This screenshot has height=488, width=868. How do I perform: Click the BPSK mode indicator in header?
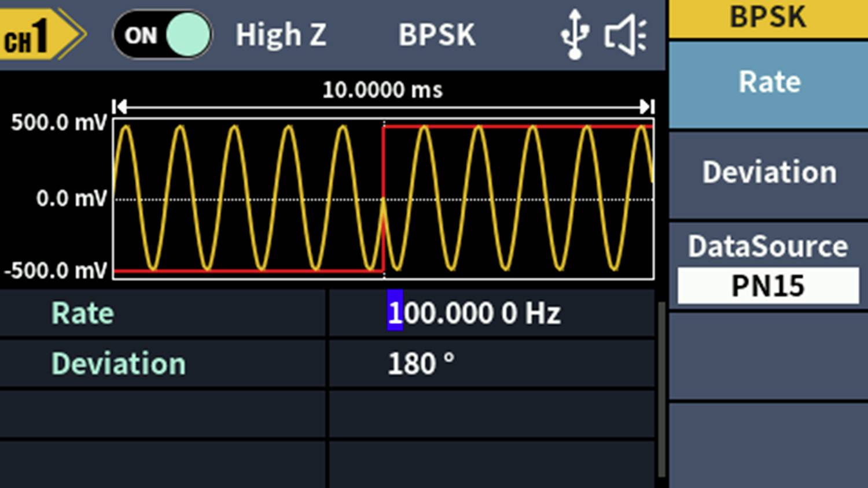(x=437, y=35)
